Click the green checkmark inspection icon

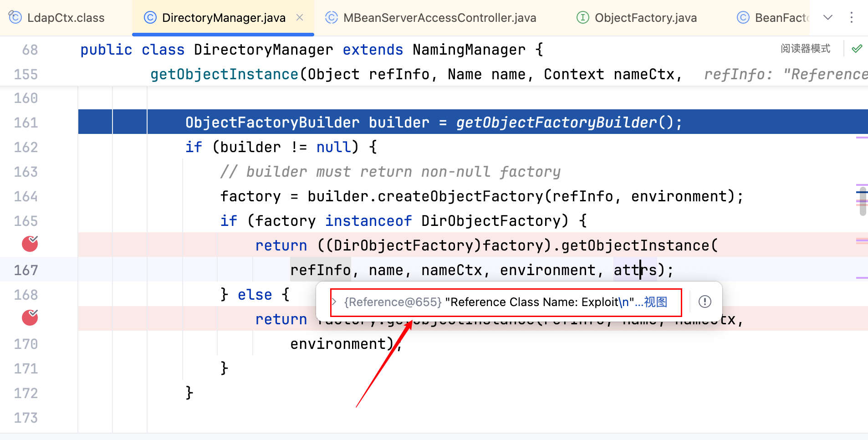[x=857, y=48]
